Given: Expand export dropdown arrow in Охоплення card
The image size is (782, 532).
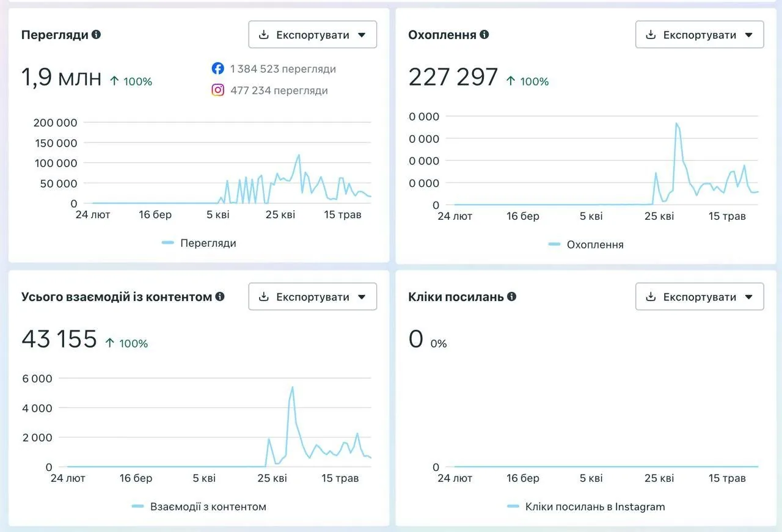Looking at the screenshot, I should (749, 35).
